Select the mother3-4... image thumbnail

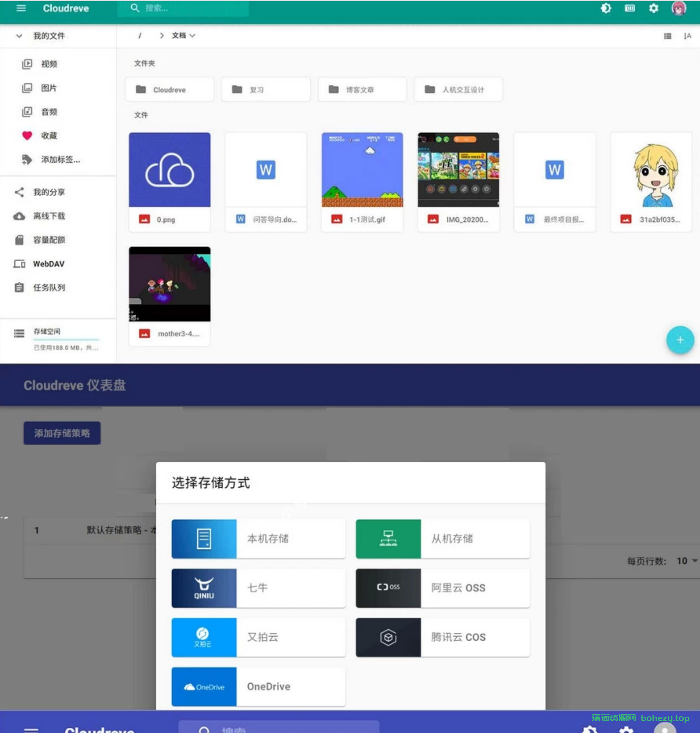(170, 284)
